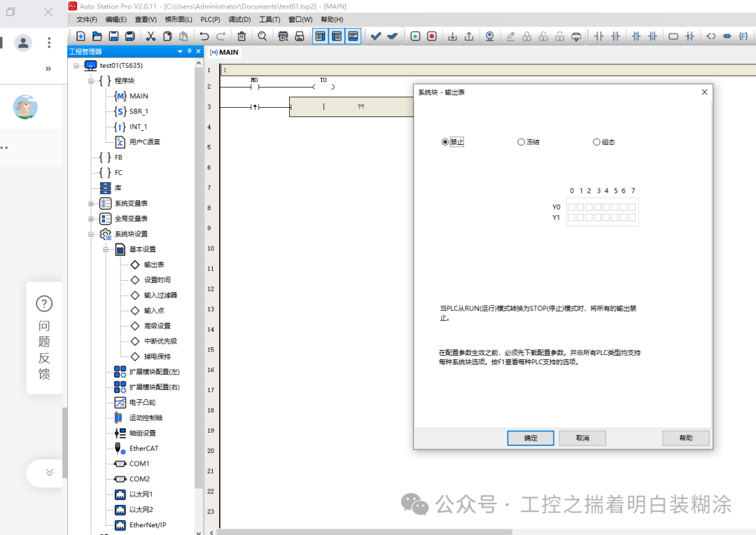Click the Save toolbar icon
The width and height of the screenshot is (756, 535).
point(113,36)
